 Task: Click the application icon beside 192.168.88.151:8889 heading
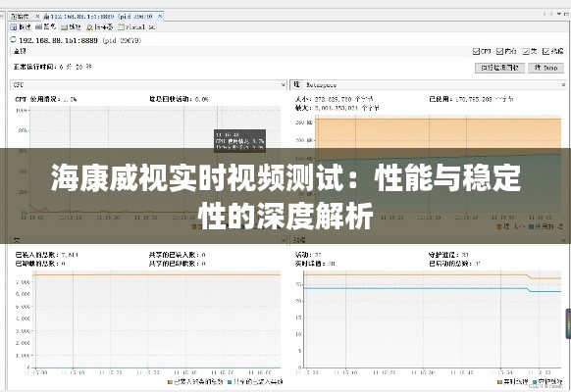click(14, 39)
